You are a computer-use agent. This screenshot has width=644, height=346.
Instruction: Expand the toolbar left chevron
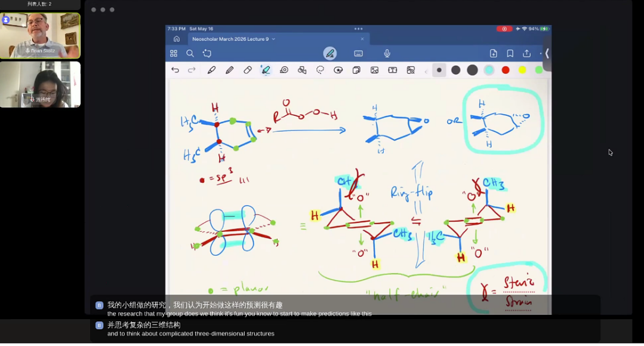(x=426, y=72)
